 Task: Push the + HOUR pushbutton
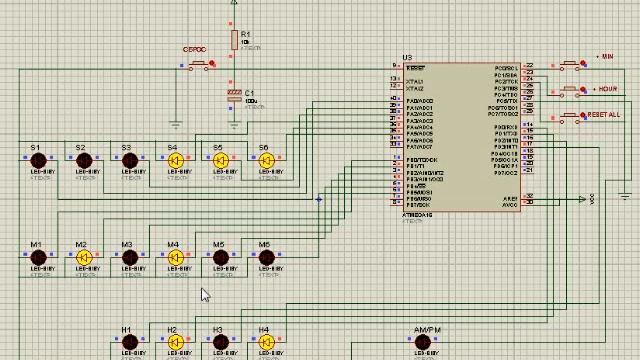pyautogui.click(x=570, y=91)
